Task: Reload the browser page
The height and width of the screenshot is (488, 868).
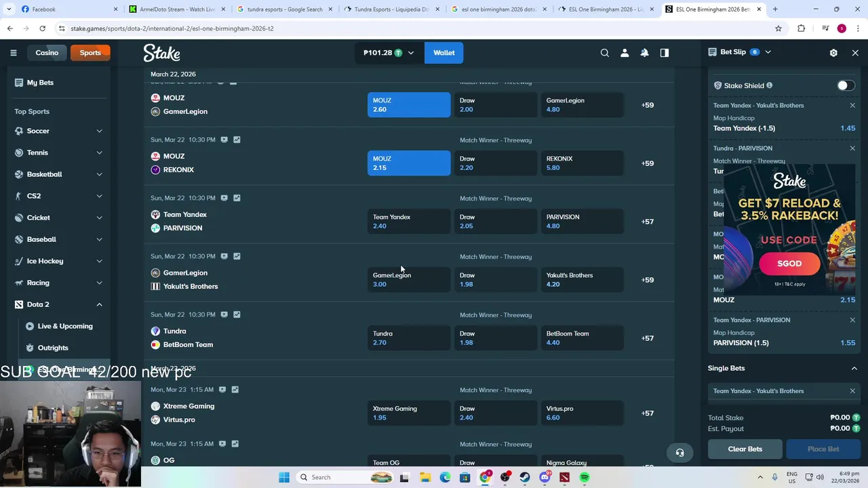Action: click(42, 28)
